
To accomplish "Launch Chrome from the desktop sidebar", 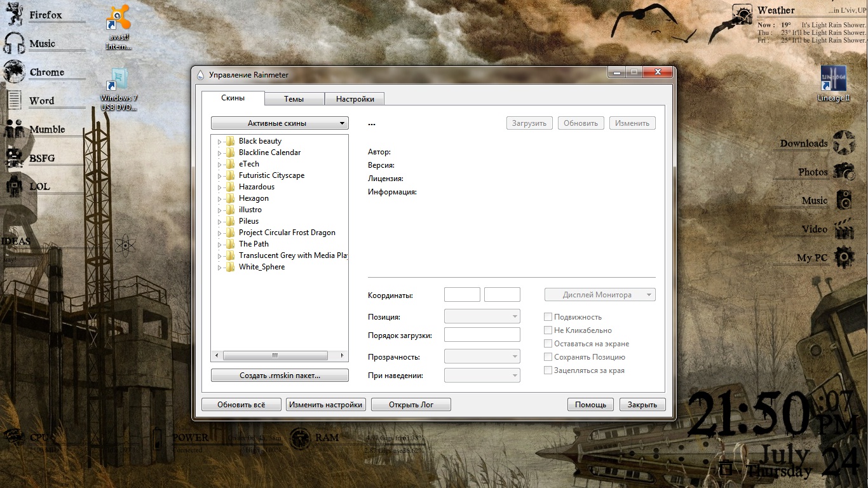I will point(14,72).
